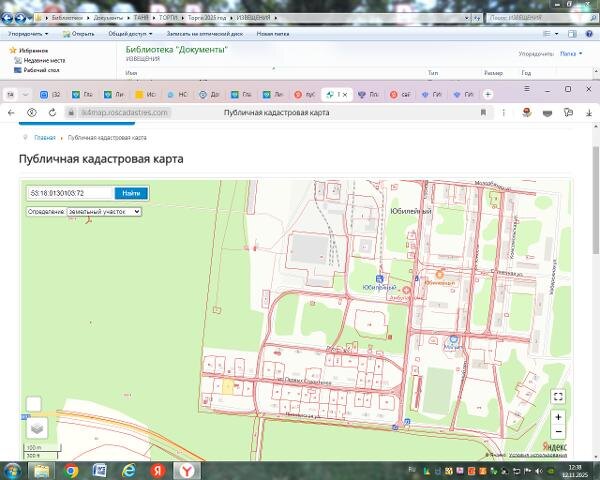Switch to the browser tab labeled Ис
Viewport: 600px width, 480px height.
[146, 94]
